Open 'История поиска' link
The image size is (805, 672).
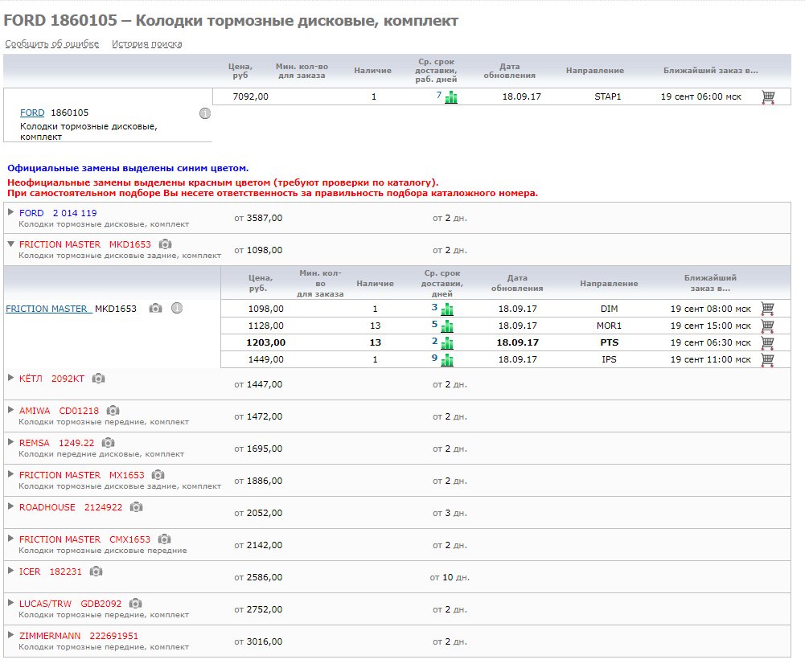147,43
